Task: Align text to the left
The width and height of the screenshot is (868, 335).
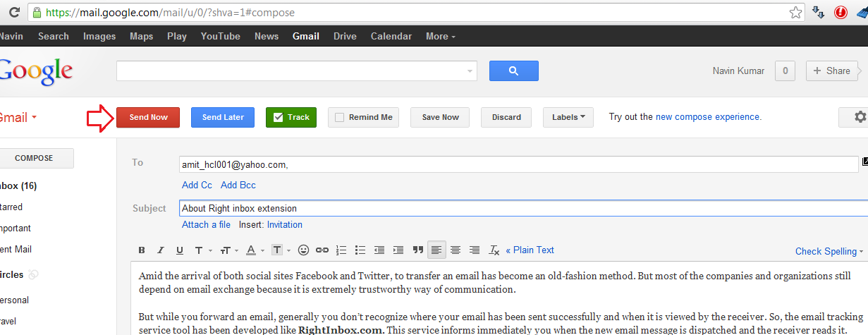Action: click(x=437, y=250)
